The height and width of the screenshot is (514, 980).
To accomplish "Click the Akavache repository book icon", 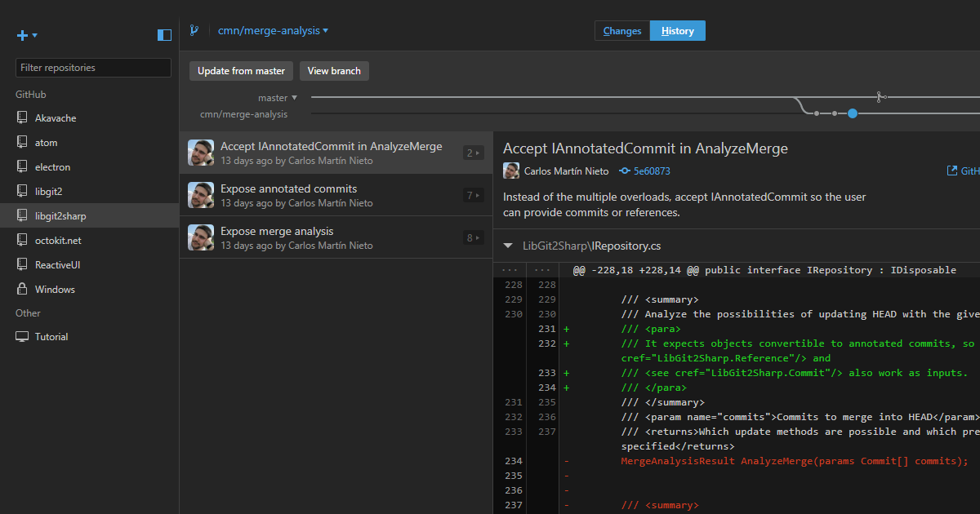I will coord(22,117).
